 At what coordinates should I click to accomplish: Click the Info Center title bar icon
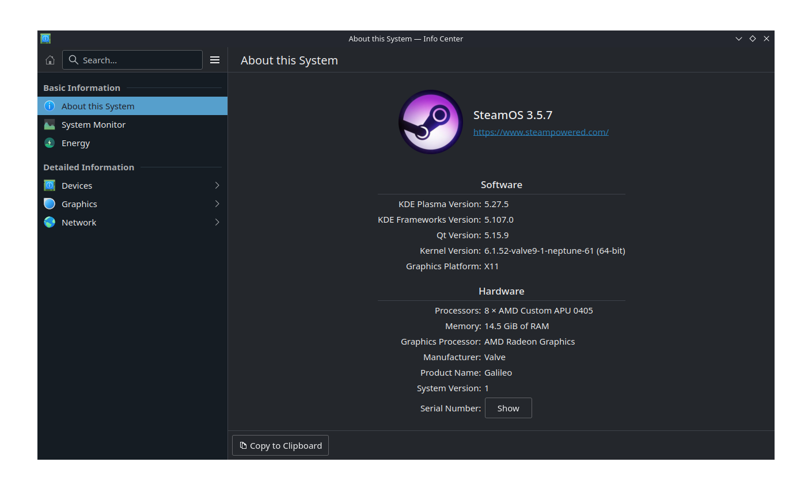tap(45, 39)
